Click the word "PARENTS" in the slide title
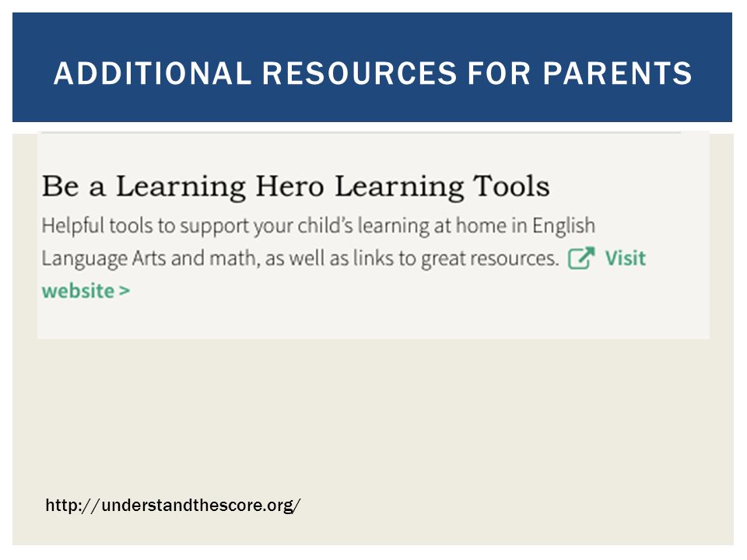Image resolution: width=747 pixels, height=560 pixels. [617, 73]
